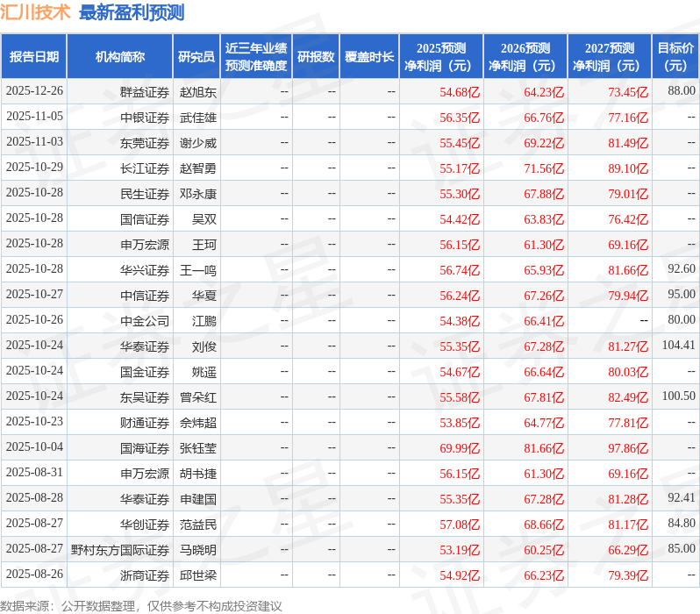
Task: Click the 54.68亿 forecast value
Action: click(460, 92)
